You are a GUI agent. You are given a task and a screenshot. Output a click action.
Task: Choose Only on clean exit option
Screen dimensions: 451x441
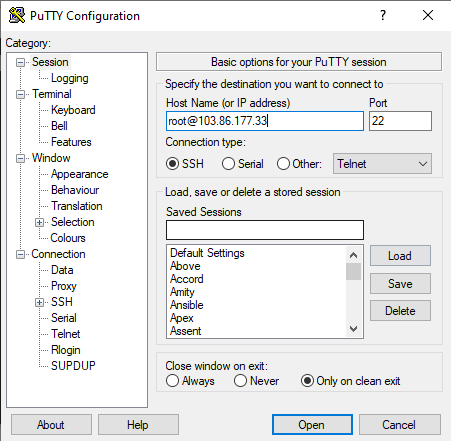tap(307, 381)
